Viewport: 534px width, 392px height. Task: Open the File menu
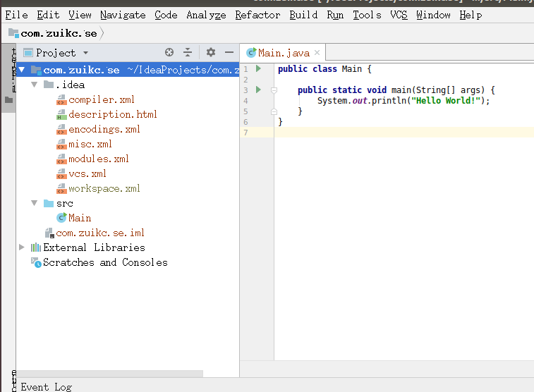[16, 15]
